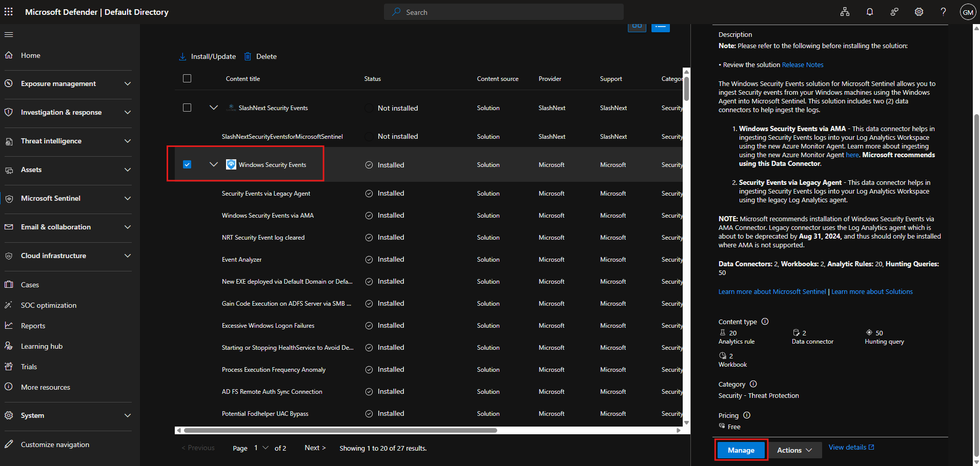Expand Investigation & response chevron
The image size is (980, 466).
tap(128, 112)
